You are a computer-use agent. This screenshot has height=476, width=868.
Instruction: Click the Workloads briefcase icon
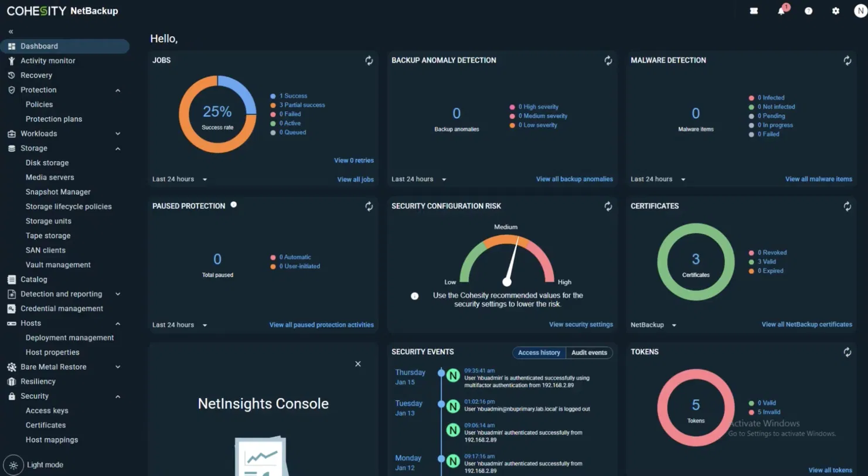pos(12,134)
